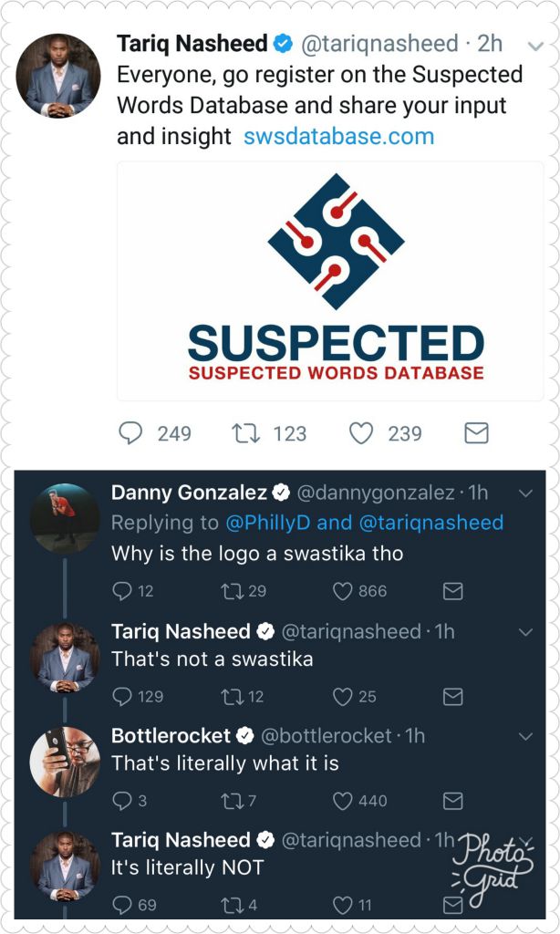This screenshot has height=934, width=560.
Task: Open options chevron on Bottlerocket's tweet
Action: click(525, 736)
